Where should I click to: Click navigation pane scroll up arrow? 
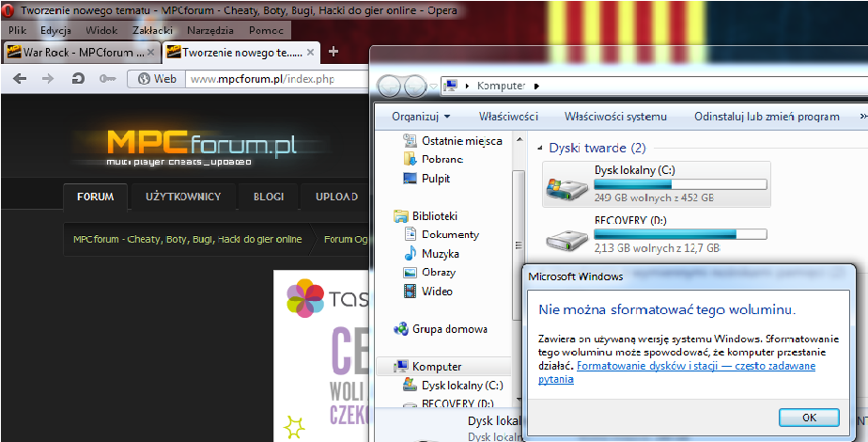519,139
